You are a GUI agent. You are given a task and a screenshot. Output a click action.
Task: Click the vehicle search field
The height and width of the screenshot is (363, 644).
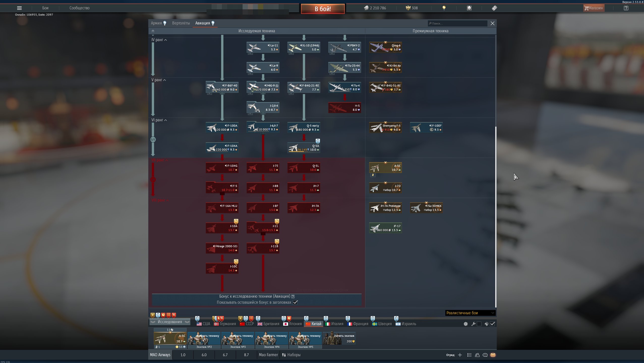pyautogui.click(x=458, y=23)
